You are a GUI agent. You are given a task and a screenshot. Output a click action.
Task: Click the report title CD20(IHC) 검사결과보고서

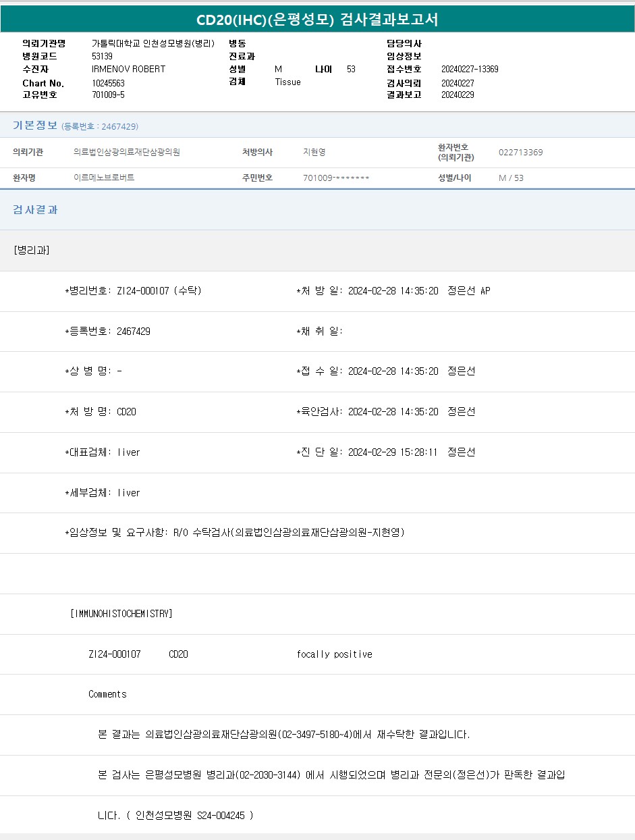pos(317,20)
